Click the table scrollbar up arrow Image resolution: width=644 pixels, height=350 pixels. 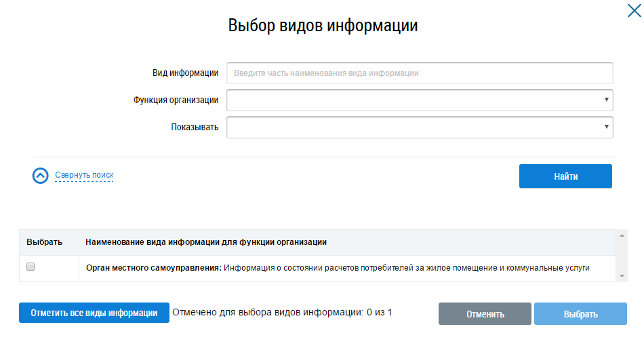[x=622, y=235]
